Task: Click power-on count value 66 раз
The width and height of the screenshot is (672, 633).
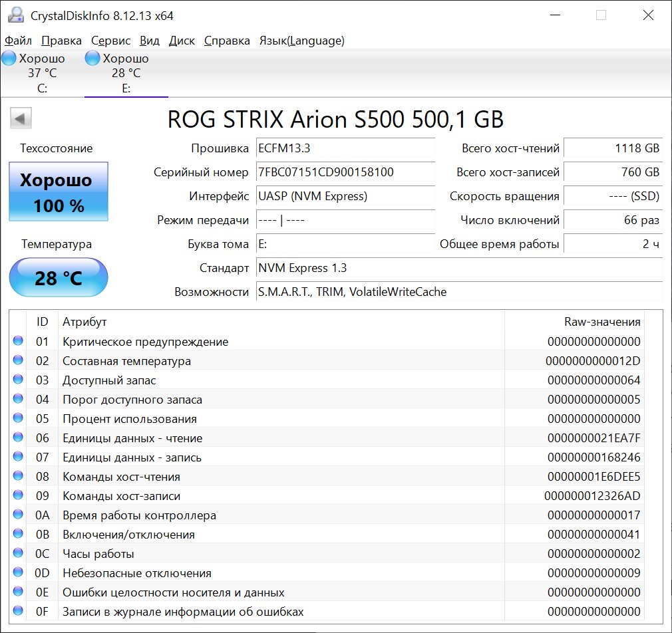Action: click(x=613, y=220)
